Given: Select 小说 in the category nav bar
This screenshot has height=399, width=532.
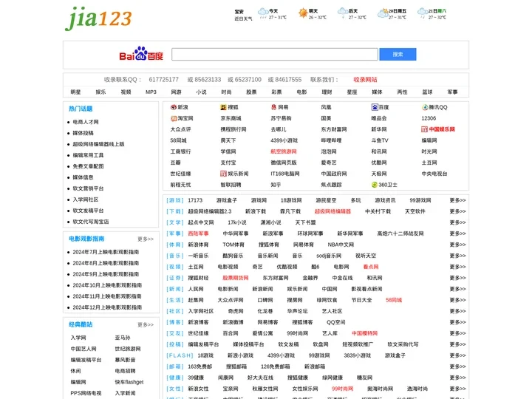Looking at the screenshot, I should point(201,92).
